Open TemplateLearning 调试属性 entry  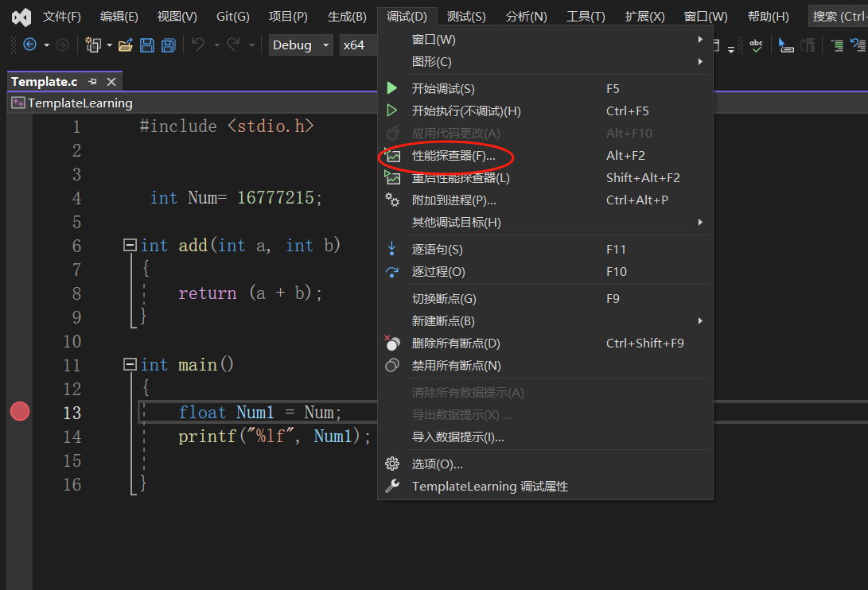coord(545,486)
